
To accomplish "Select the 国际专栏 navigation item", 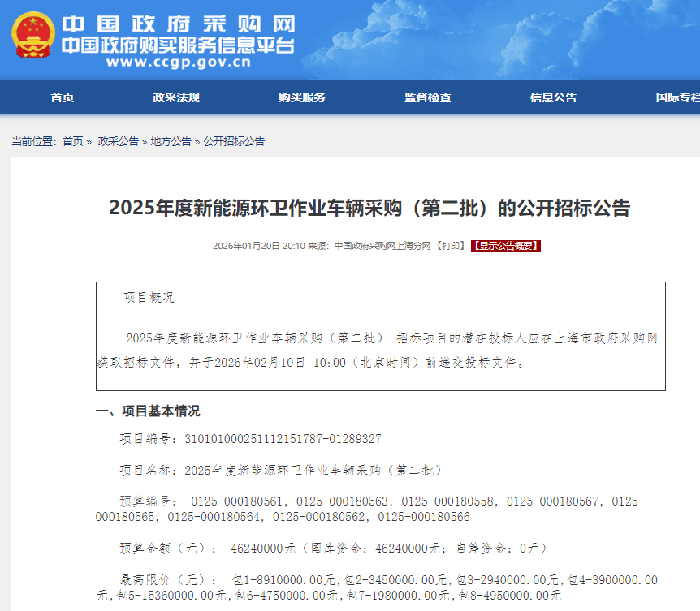I will coord(677,97).
